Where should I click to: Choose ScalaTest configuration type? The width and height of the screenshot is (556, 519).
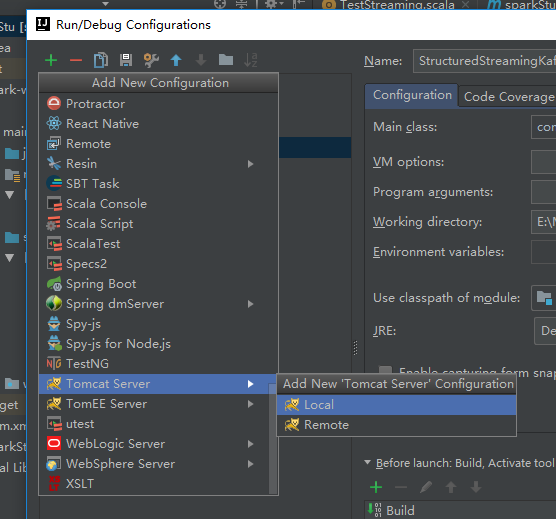pos(158,244)
